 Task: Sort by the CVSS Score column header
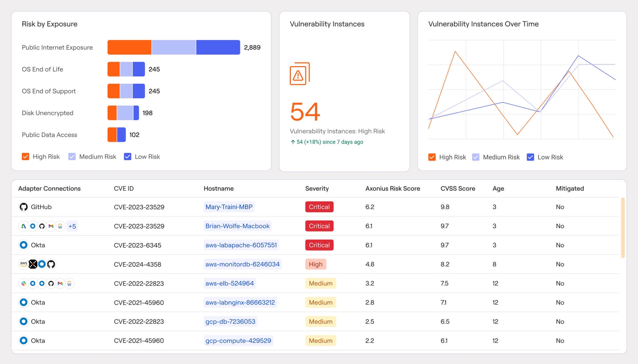[x=458, y=189]
